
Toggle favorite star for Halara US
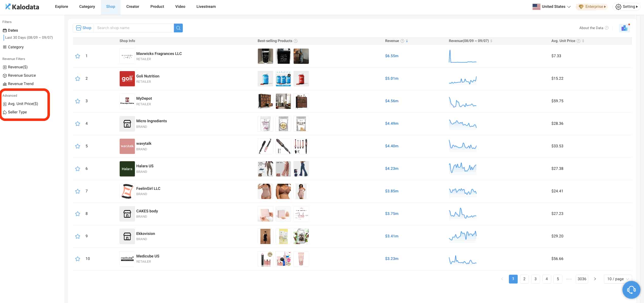click(x=78, y=169)
